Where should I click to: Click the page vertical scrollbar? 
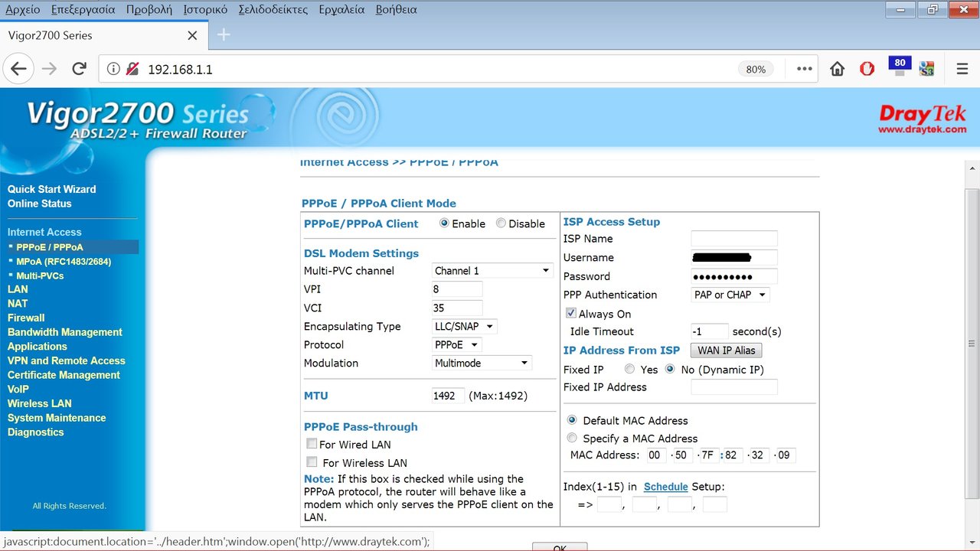point(972,344)
